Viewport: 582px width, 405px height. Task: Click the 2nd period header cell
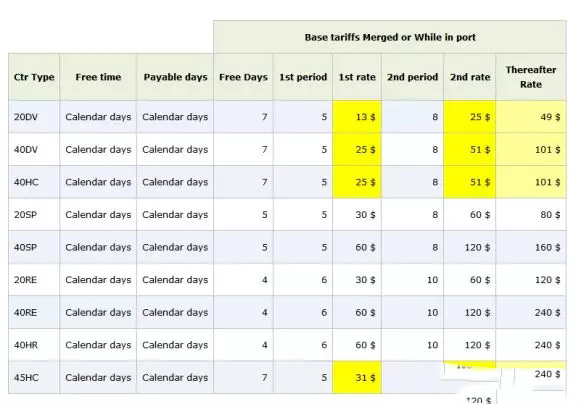pyautogui.click(x=412, y=77)
